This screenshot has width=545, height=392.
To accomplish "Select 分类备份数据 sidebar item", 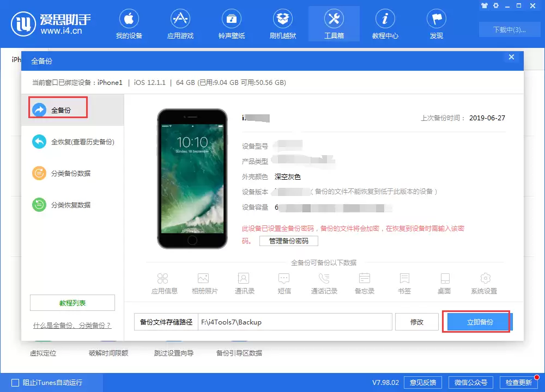I will point(62,173).
